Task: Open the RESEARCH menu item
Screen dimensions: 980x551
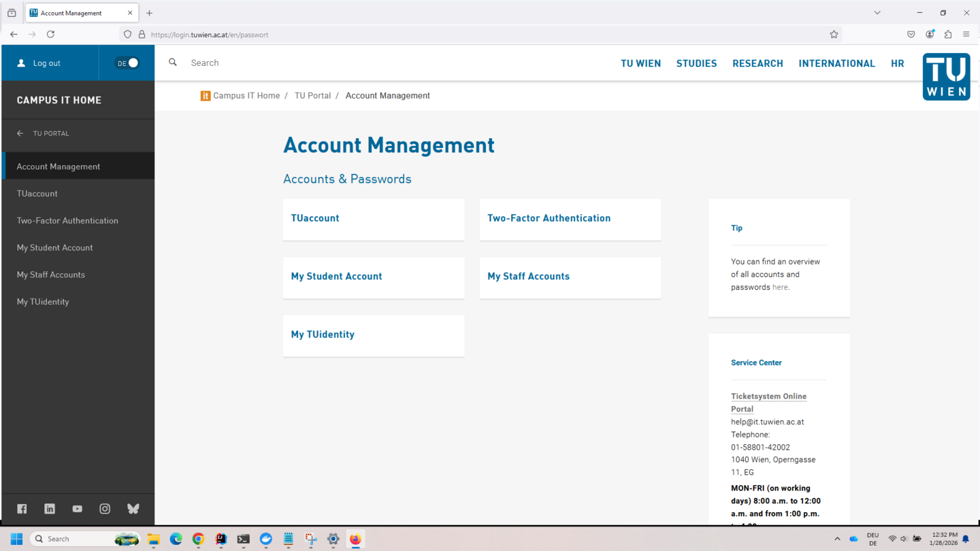Action: pos(757,63)
